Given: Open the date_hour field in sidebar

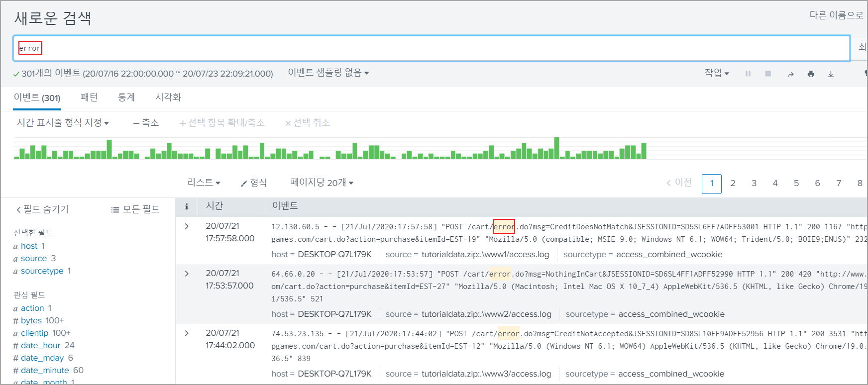Looking at the screenshot, I should (x=41, y=346).
